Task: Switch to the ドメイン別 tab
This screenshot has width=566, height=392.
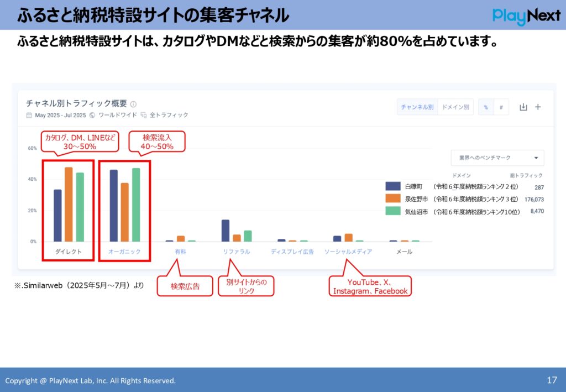Action: coord(456,107)
